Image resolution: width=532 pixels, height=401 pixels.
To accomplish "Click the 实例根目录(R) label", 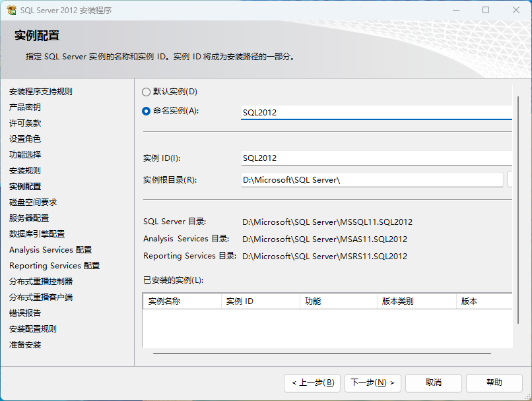I will 170,180.
